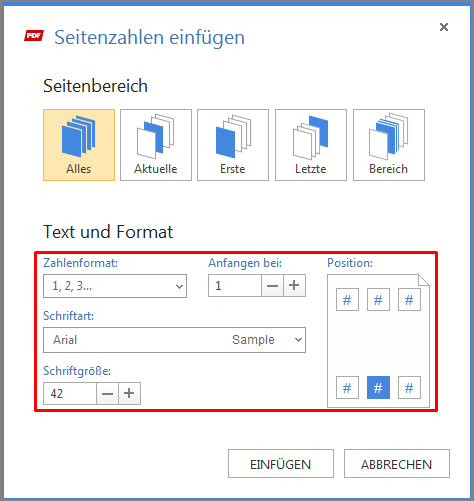This screenshot has height=501, width=474.
Task: Decrease the Schriftgröße value
Action: click(107, 394)
